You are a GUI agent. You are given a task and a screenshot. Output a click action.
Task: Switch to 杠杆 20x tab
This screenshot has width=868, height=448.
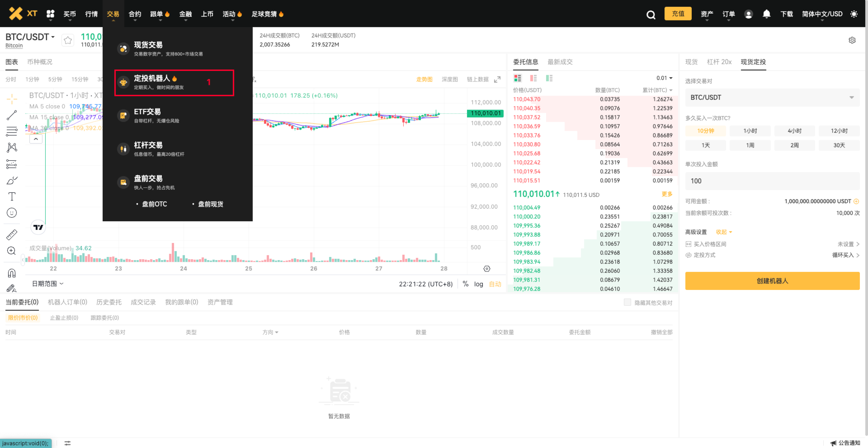(719, 62)
